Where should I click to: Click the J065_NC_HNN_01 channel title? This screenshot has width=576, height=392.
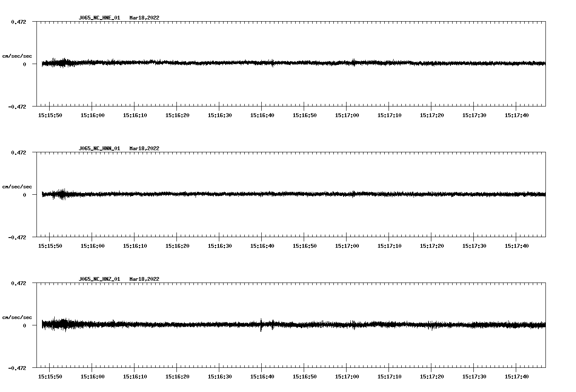click(99, 148)
